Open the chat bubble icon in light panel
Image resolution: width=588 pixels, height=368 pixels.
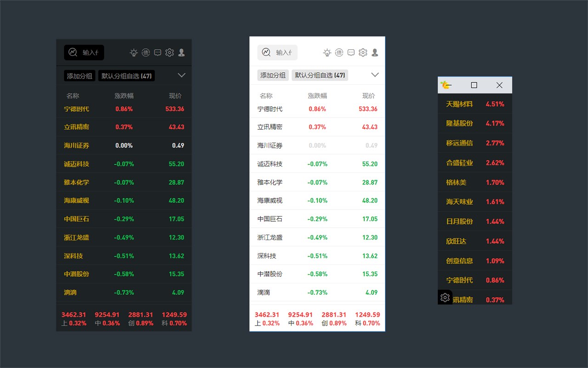[x=351, y=52]
